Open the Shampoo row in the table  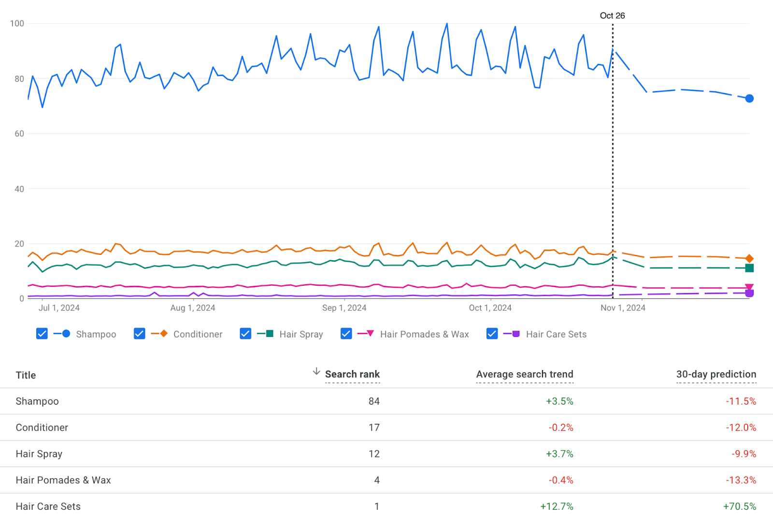coord(37,401)
